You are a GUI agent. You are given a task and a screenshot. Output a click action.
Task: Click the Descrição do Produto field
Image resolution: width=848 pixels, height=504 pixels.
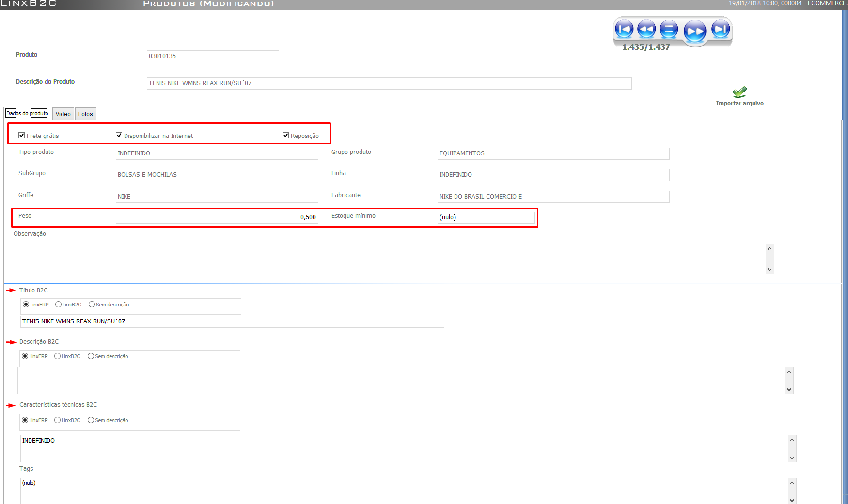click(x=389, y=83)
